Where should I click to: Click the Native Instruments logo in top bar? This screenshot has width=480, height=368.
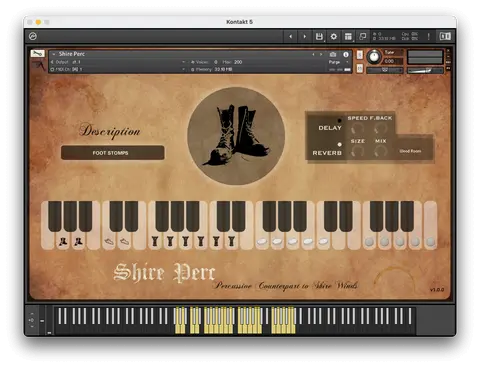pos(33,36)
